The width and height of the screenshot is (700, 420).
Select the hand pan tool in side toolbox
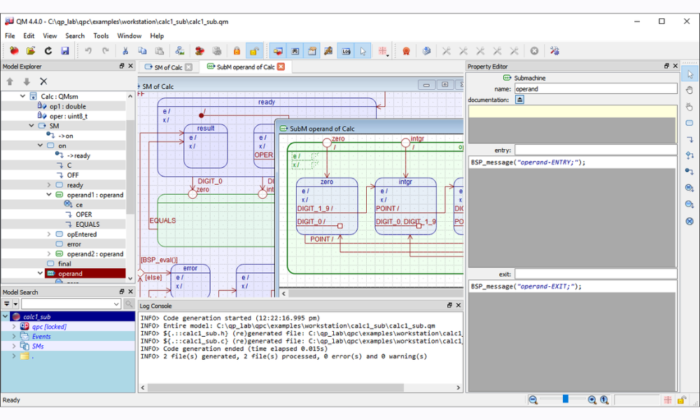(x=690, y=90)
